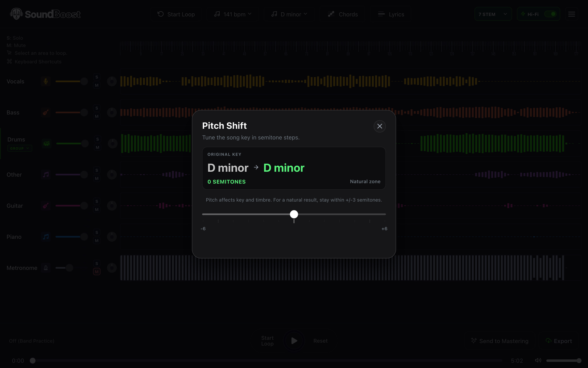Expand the Drums GROUP dropdown
Viewport: 588px width, 368px height.
click(20, 148)
